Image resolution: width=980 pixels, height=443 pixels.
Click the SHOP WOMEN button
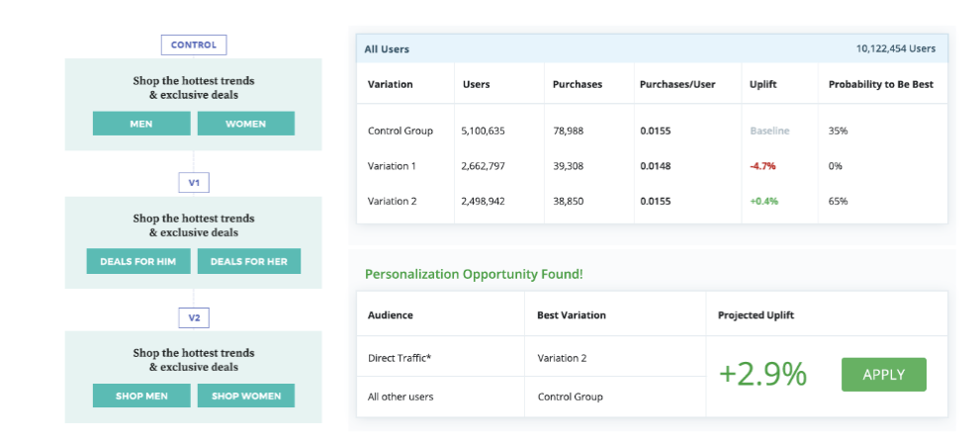point(245,396)
